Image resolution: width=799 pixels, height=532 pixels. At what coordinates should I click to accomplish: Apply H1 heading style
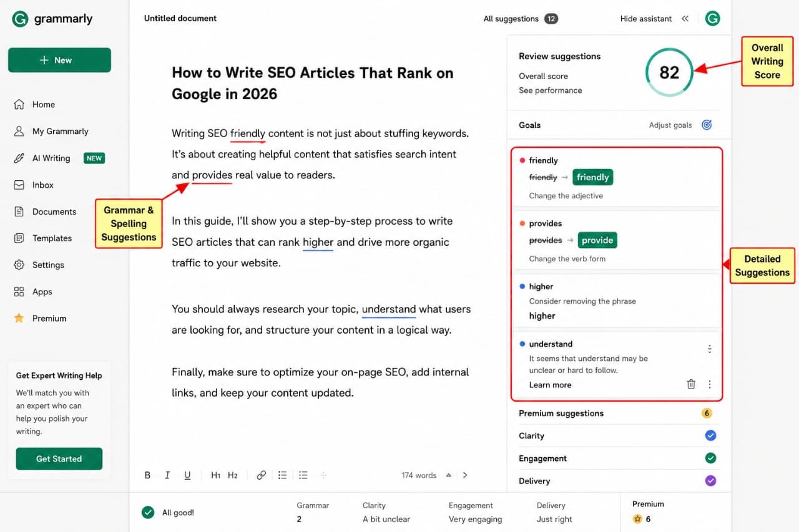coord(215,475)
